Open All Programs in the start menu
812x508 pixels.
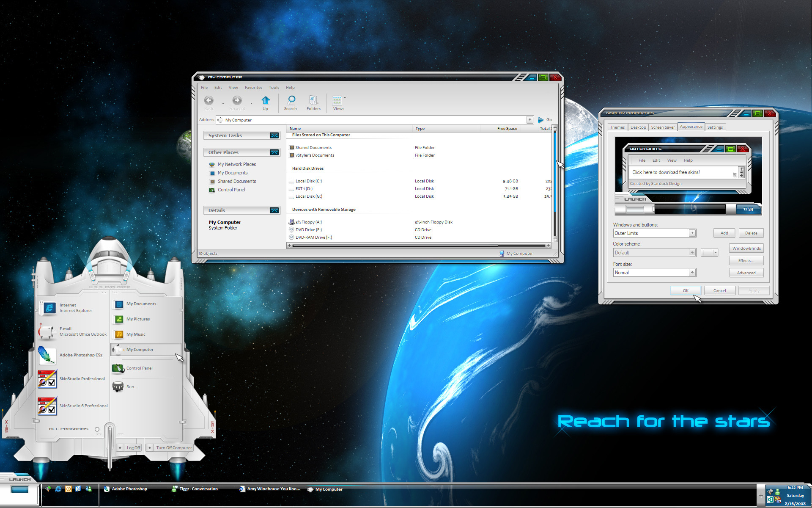click(x=74, y=429)
